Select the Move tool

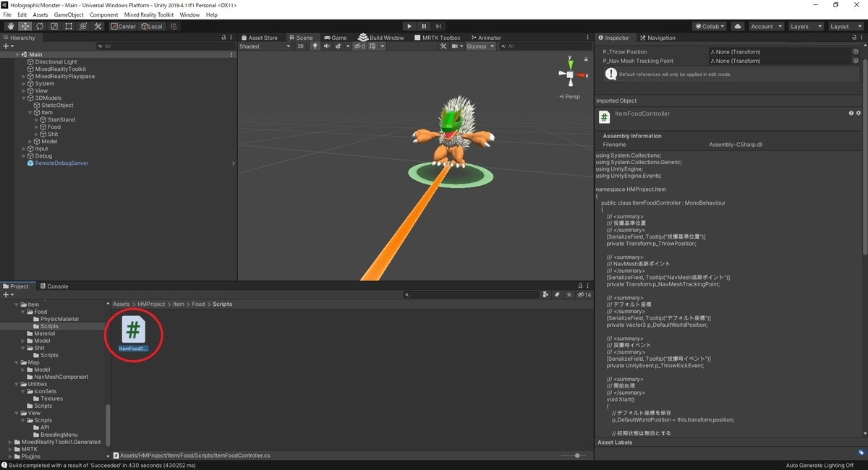pyautogui.click(x=25, y=26)
